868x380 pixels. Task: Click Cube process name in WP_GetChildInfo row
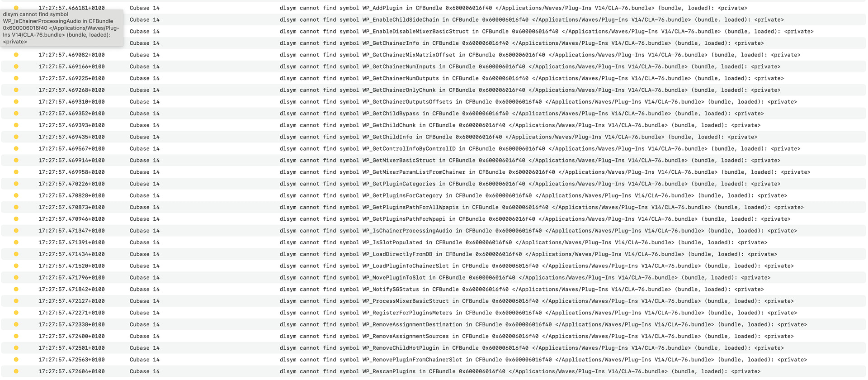(x=145, y=137)
